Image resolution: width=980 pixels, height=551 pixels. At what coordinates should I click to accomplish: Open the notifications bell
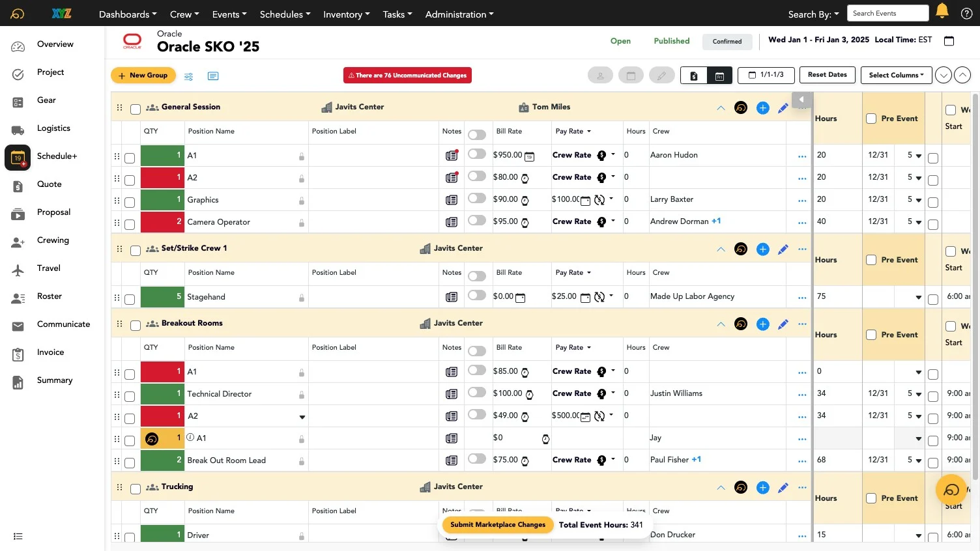(942, 11)
